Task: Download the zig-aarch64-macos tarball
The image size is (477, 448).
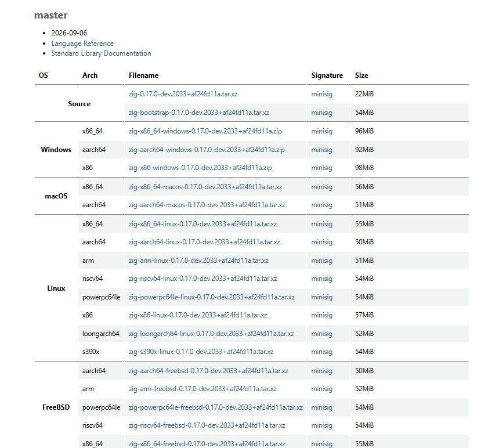Action: point(207,205)
